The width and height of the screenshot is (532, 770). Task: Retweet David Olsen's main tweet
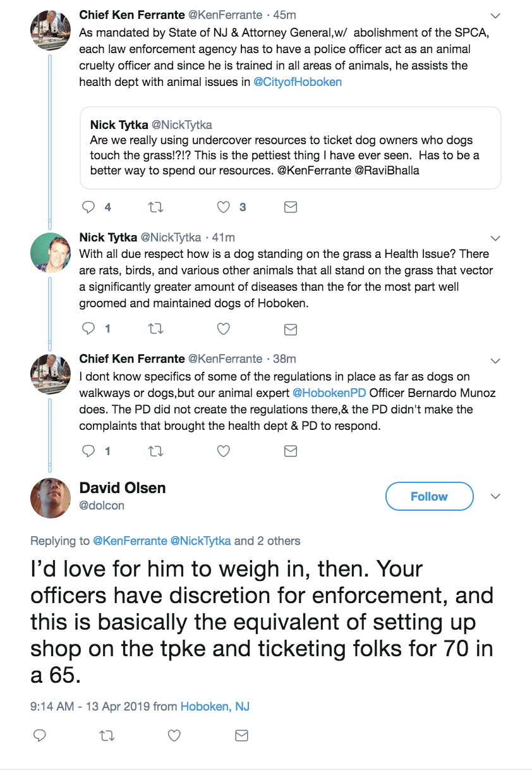[x=107, y=736]
